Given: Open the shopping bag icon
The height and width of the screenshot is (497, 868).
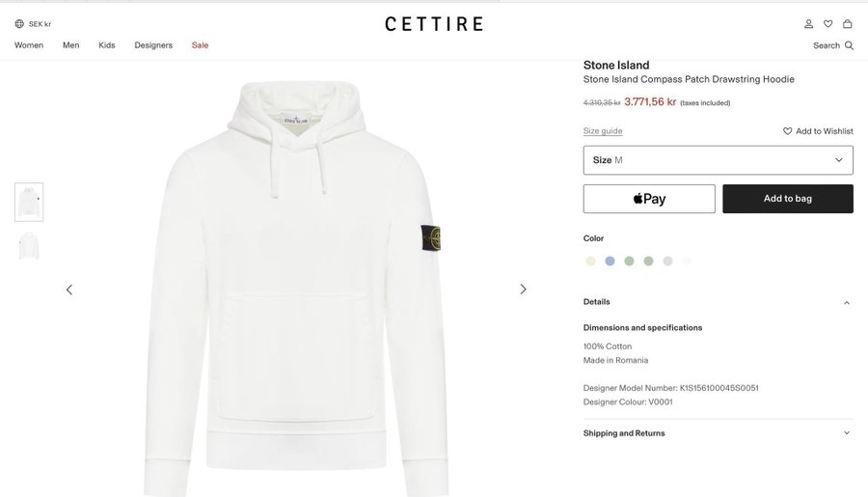Looking at the screenshot, I should [848, 24].
